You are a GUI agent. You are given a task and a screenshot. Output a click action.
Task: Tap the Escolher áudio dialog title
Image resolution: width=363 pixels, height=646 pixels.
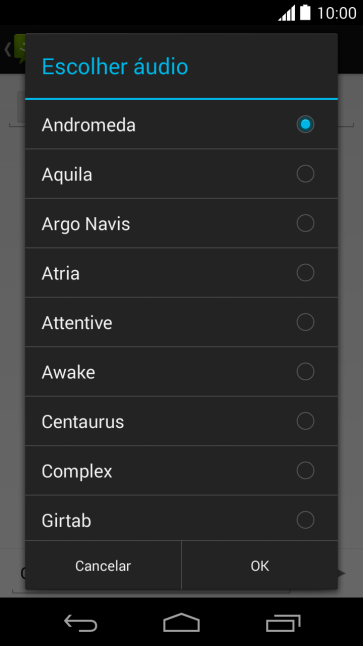point(115,66)
